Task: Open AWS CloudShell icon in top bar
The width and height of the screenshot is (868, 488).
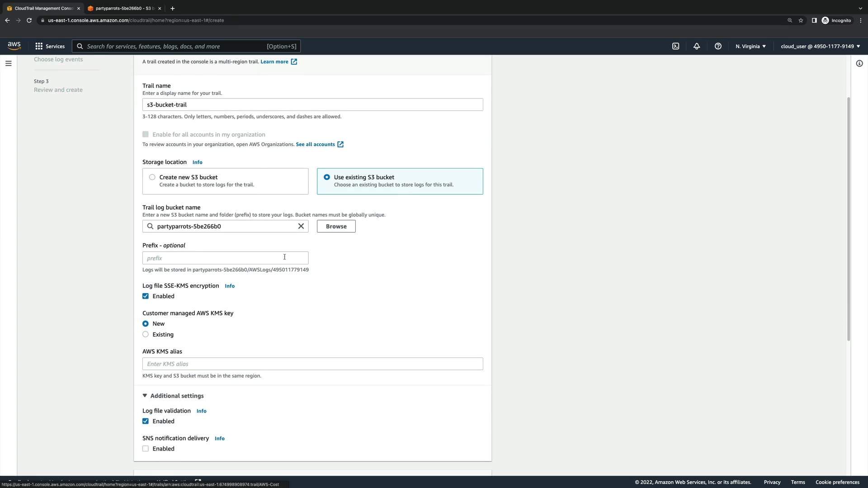Action: 675,46
